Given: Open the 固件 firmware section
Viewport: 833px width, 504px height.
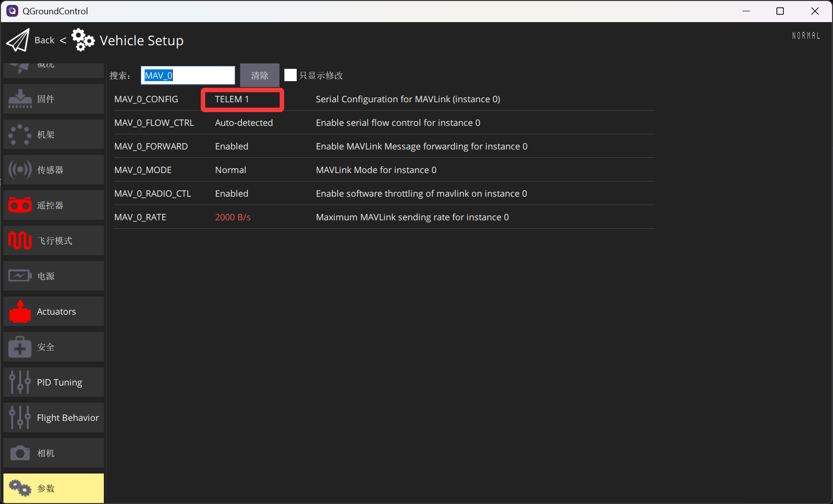Looking at the screenshot, I should 54,99.
